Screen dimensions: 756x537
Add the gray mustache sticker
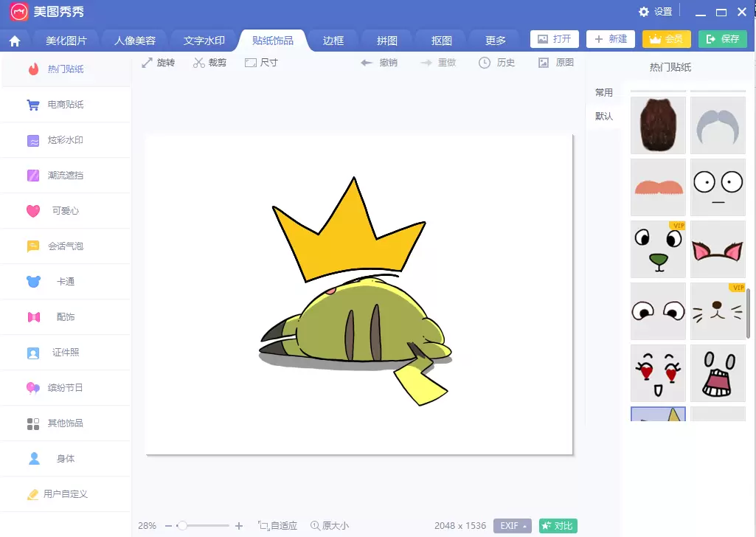click(x=718, y=125)
